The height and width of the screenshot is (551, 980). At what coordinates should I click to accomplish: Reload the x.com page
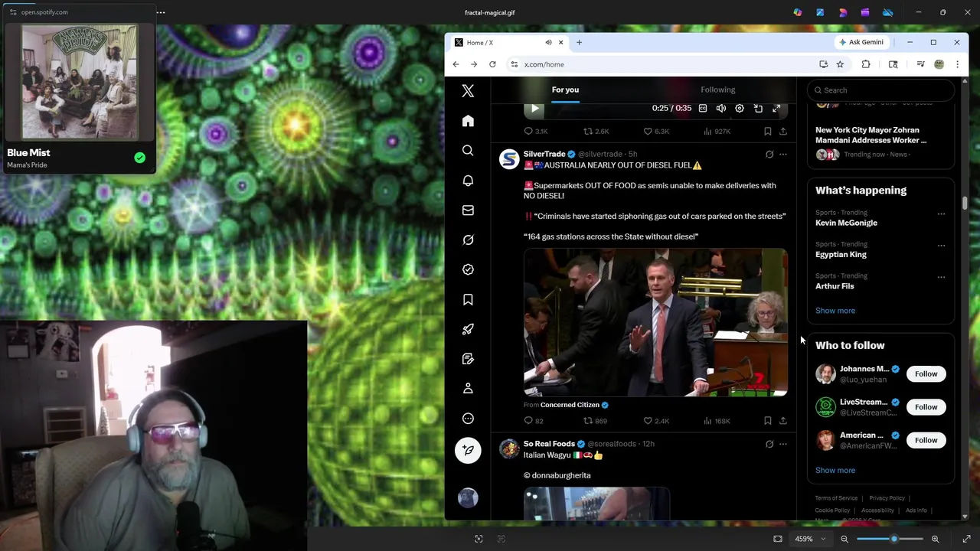point(492,64)
